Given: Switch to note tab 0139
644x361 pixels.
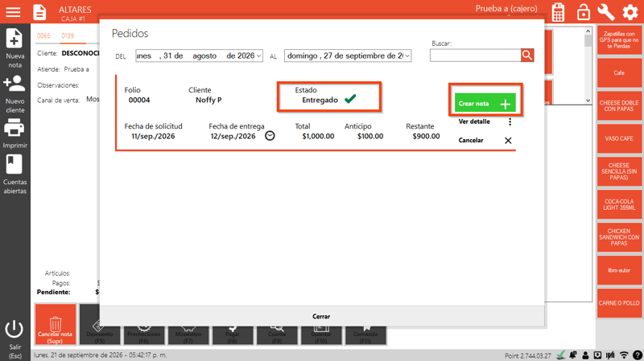Looking at the screenshot, I should pos(68,35).
